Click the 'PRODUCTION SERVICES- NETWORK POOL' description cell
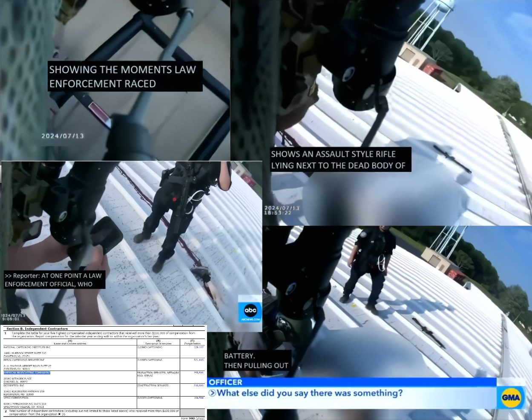 pyautogui.click(x=158, y=374)
